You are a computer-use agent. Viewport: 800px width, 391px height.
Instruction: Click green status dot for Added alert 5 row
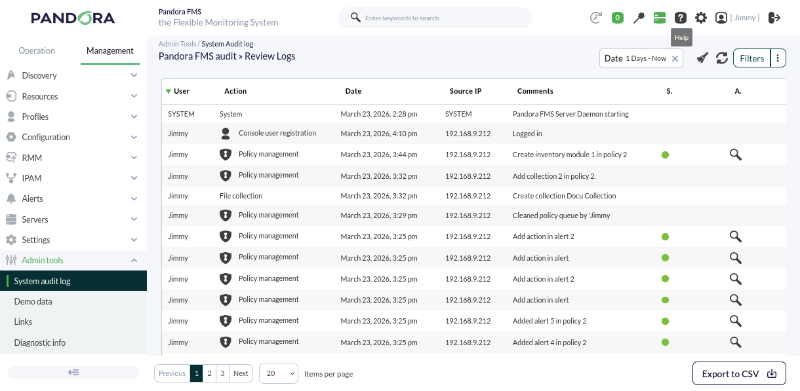665,322
